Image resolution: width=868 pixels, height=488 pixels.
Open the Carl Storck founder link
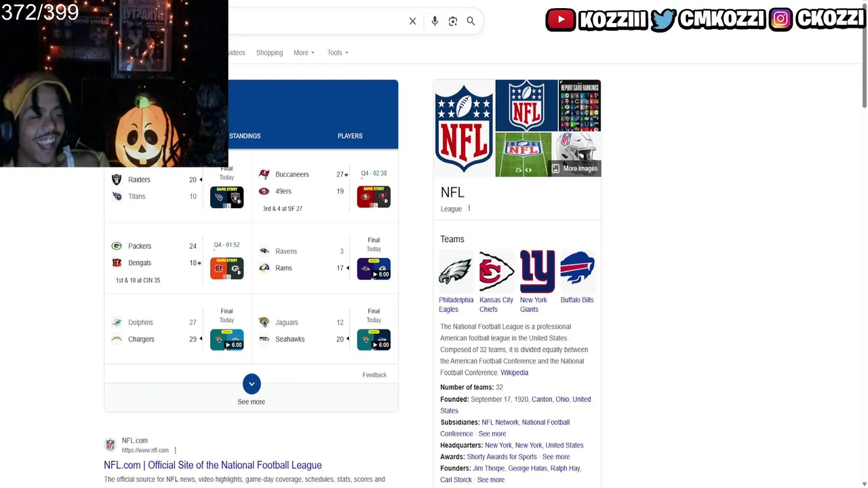click(x=456, y=480)
